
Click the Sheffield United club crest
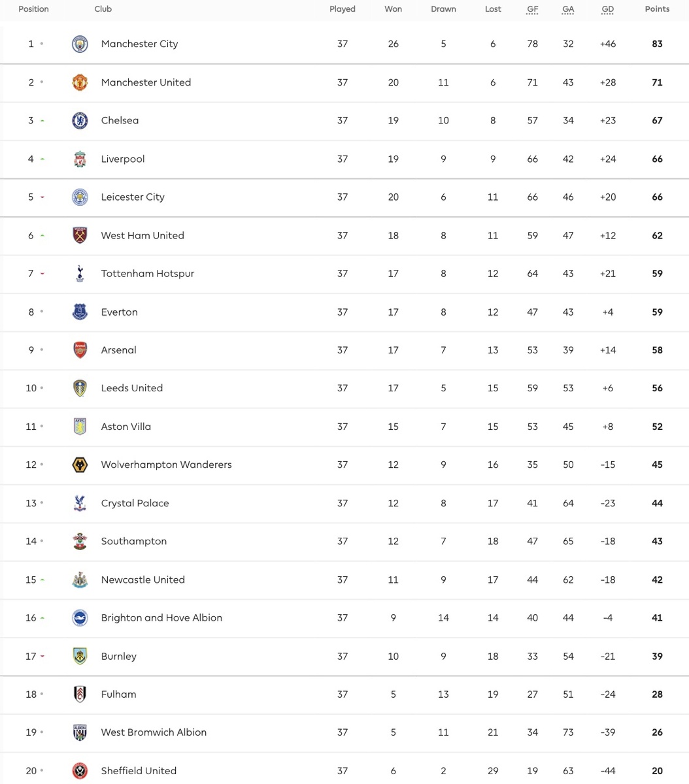click(80, 771)
